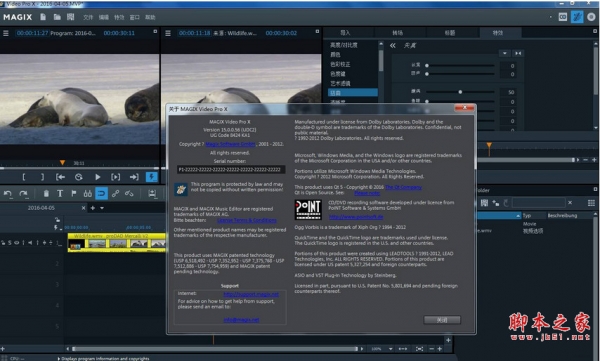Ungroup objects with broken link icon
Screen dimensions: 600x361
129,194
